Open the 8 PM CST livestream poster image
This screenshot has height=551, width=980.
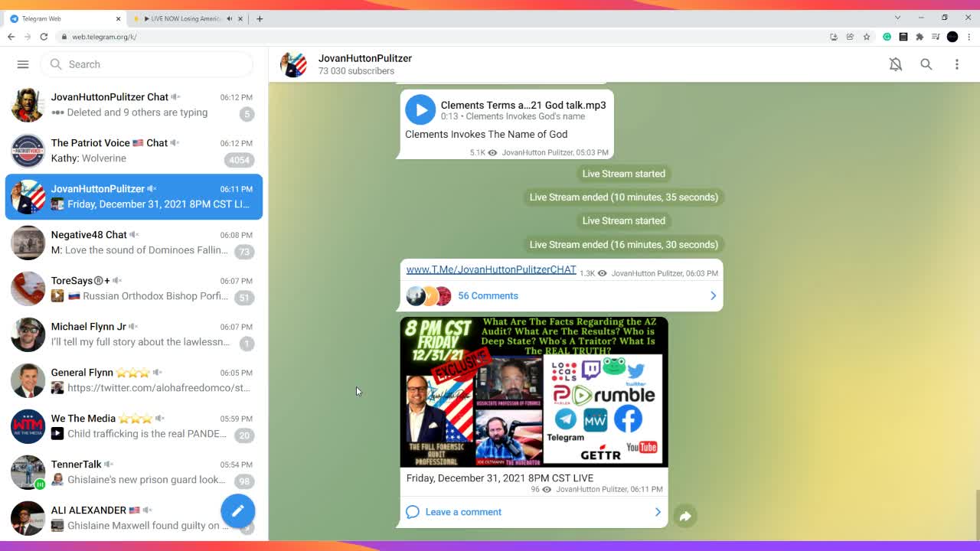tap(534, 392)
